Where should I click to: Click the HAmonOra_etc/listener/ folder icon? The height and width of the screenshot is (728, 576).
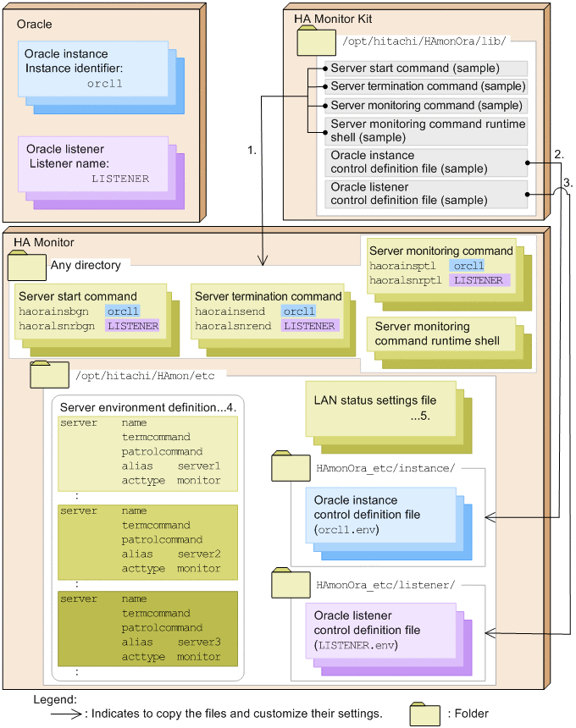coord(291,582)
